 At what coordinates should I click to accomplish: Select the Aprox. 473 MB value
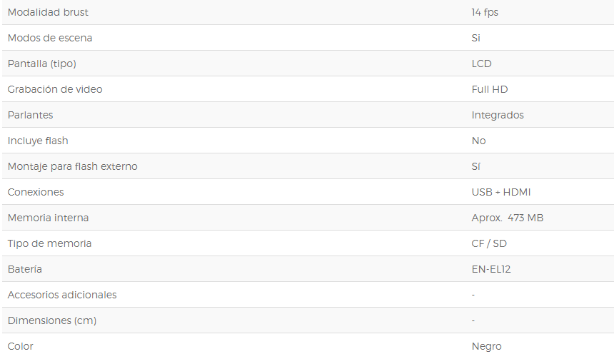(x=507, y=218)
